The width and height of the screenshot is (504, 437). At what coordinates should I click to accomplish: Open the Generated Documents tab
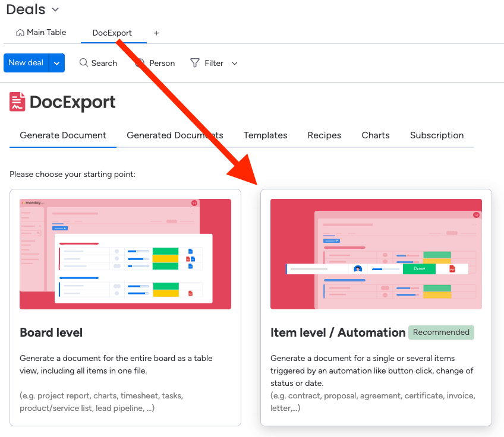point(175,135)
